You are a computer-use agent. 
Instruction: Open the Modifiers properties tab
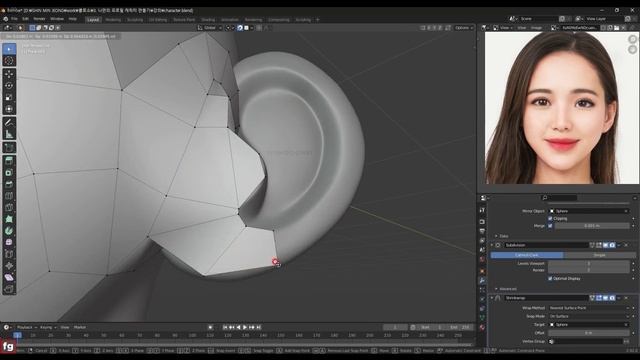[x=482, y=281]
